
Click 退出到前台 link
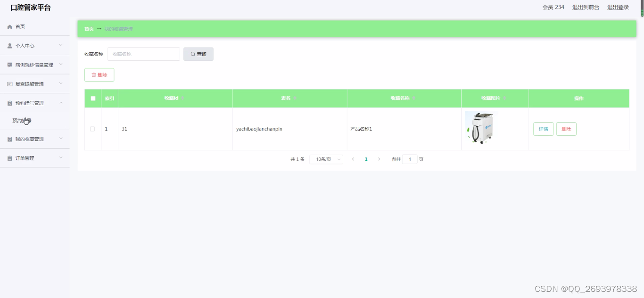pyautogui.click(x=586, y=7)
